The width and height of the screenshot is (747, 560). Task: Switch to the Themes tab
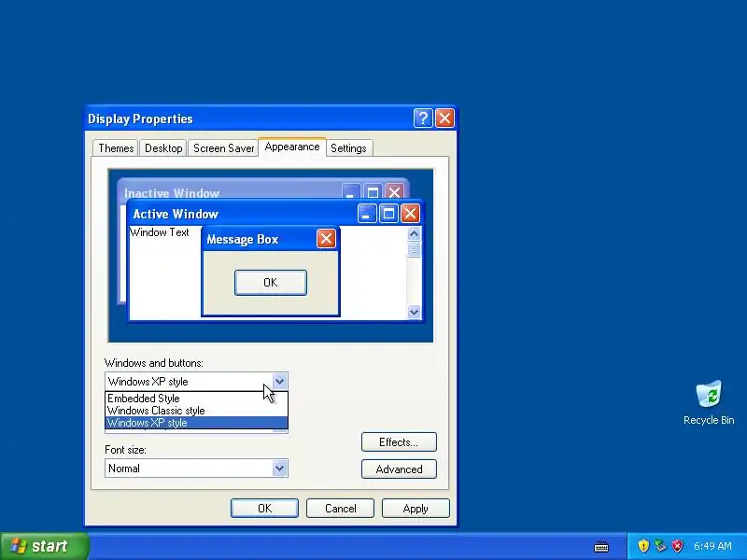[x=116, y=148]
